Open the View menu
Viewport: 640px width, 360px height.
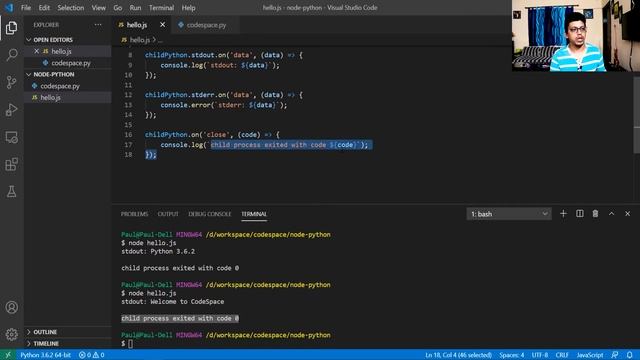[98, 8]
